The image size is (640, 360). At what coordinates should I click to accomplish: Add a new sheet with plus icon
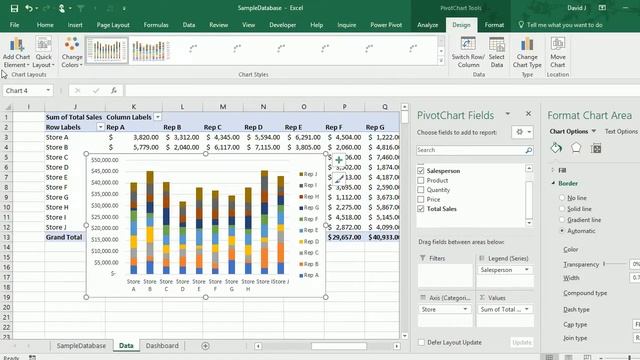(x=205, y=346)
